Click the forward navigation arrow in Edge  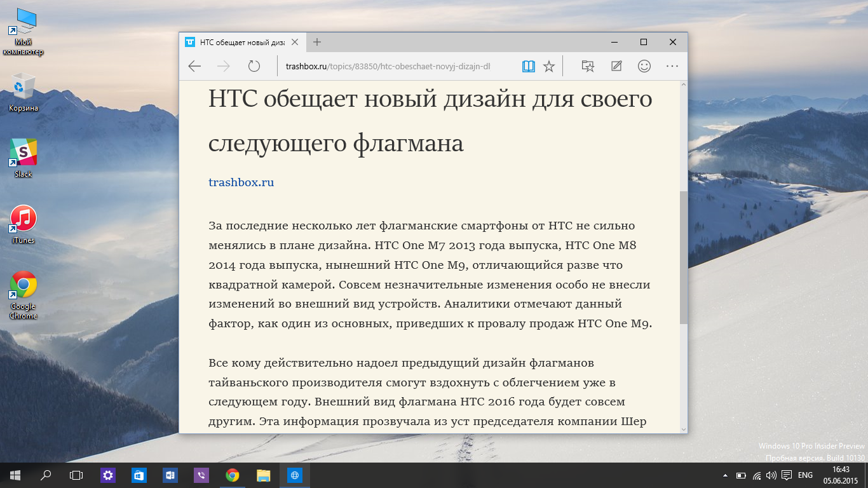click(x=224, y=66)
